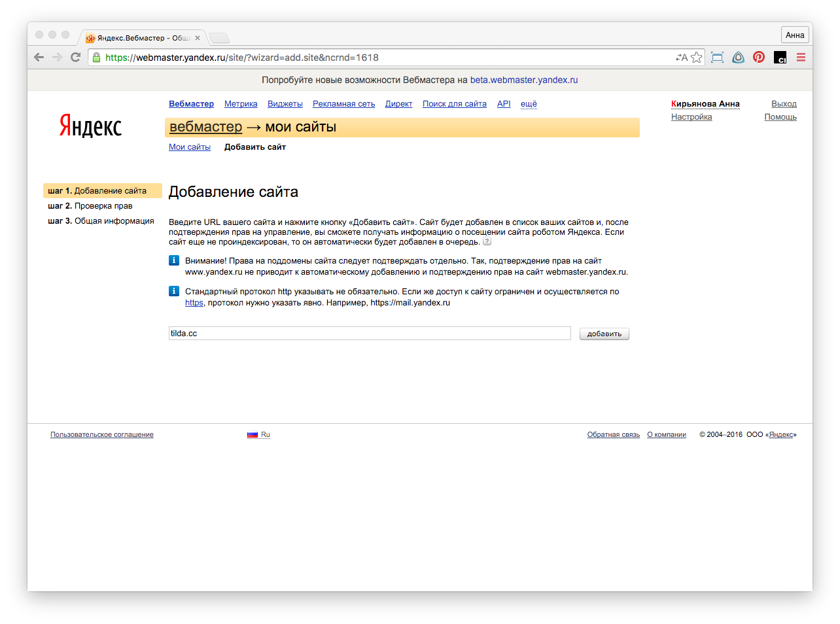Image resolution: width=840 pixels, height=624 pixels.
Task: Click the site URL input field
Action: click(370, 334)
